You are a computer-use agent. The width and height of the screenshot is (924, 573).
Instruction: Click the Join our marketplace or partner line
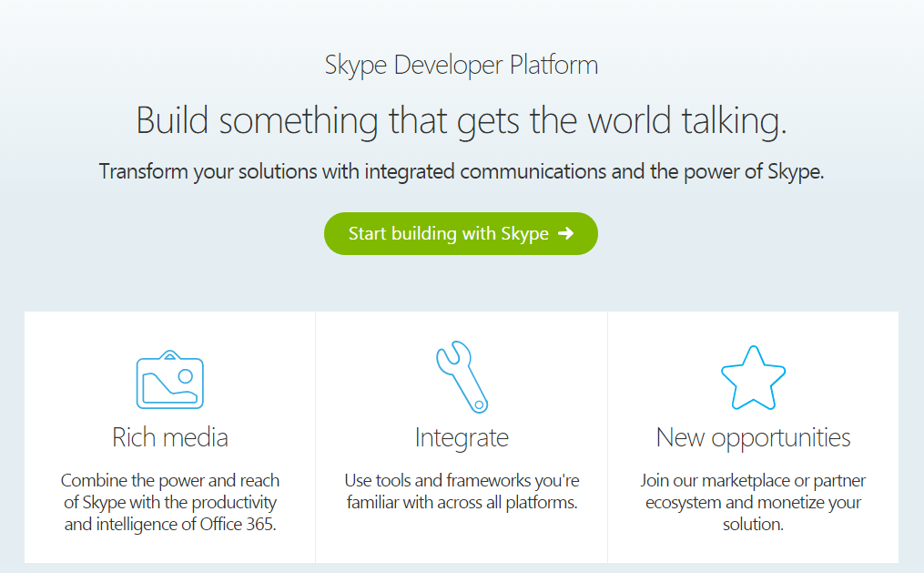(x=753, y=480)
